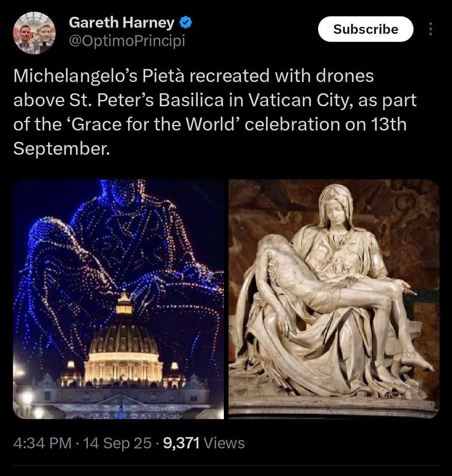Viewport: 452px width, 476px height.
Task: Click the tweet text about Michelangelo's Pietà
Action: [x=215, y=113]
